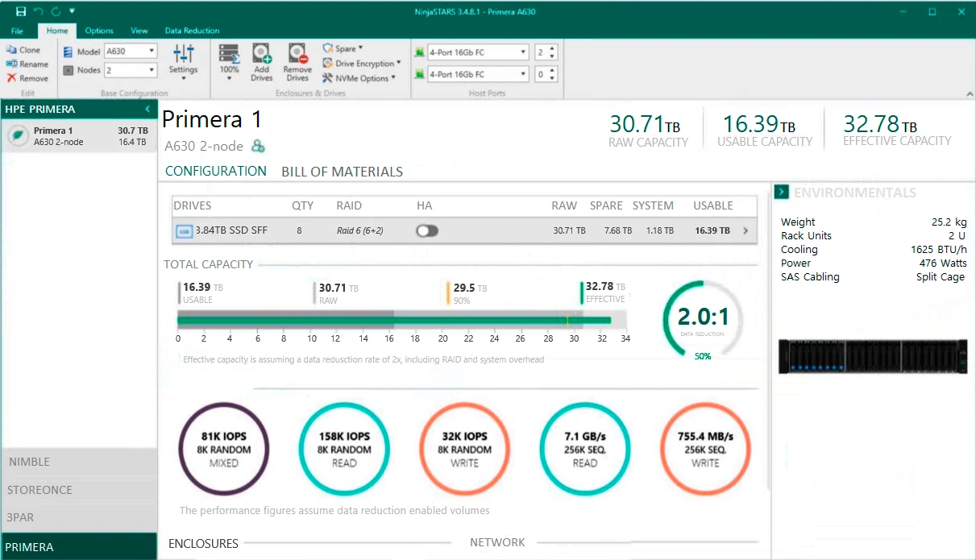Select the Primera 1 system in the list
976x560 pixels.
[79, 136]
